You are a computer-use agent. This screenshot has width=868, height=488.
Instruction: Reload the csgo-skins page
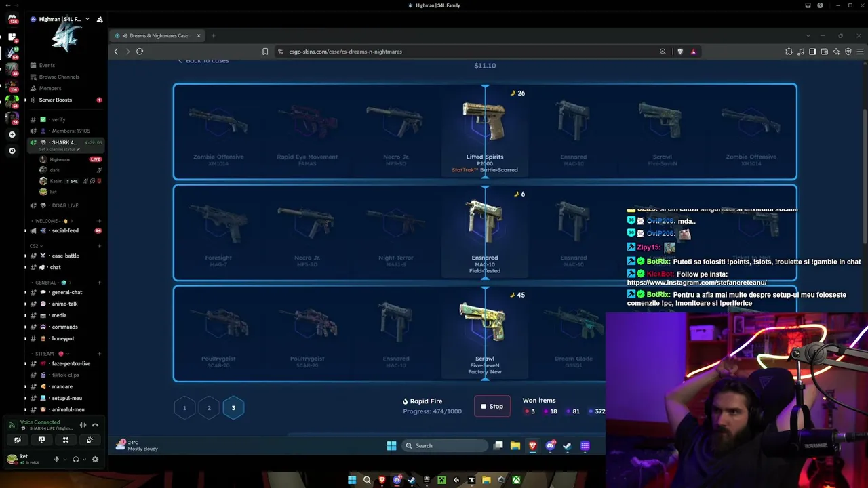(x=140, y=52)
